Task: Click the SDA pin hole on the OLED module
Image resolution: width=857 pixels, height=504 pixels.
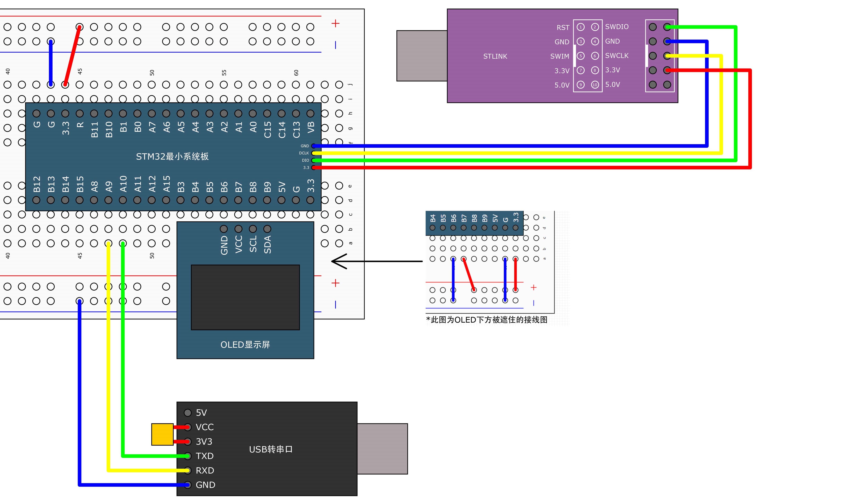Action: (267, 229)
